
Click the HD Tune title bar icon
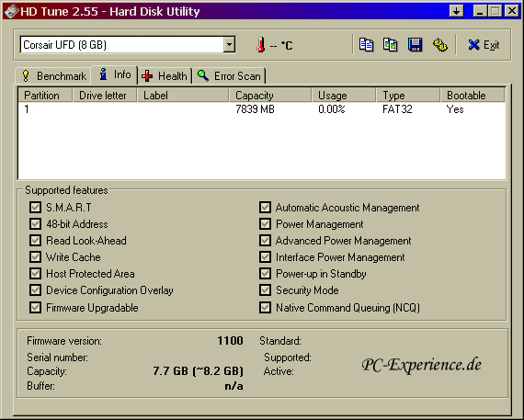coord(11,11)
